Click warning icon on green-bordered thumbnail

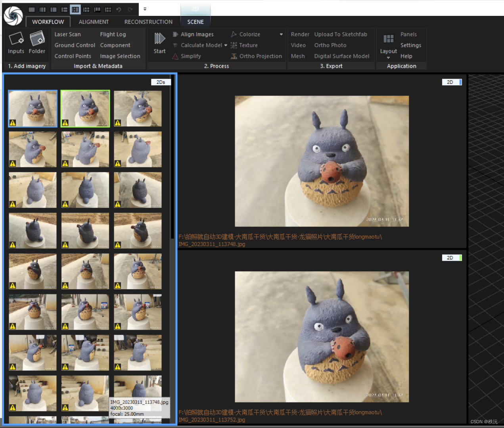click(65, 123)
